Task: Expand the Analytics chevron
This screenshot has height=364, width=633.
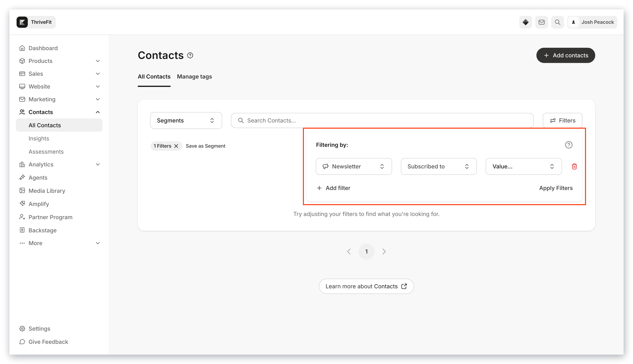Action: click(x=98, y=164)
